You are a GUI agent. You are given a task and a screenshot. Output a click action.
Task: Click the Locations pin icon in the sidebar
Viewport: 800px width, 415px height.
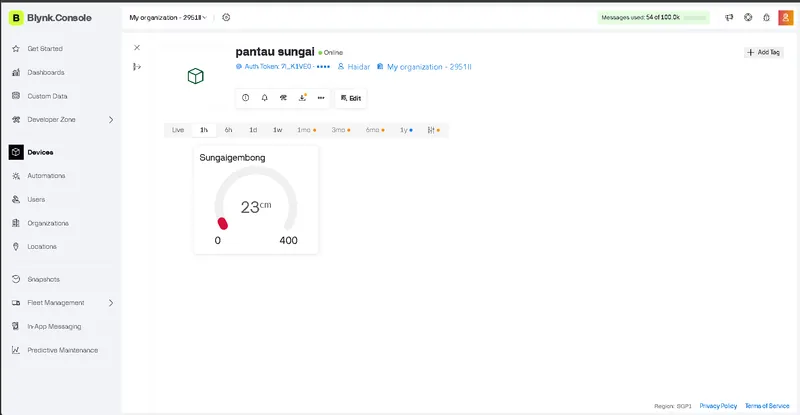[16, 247]
